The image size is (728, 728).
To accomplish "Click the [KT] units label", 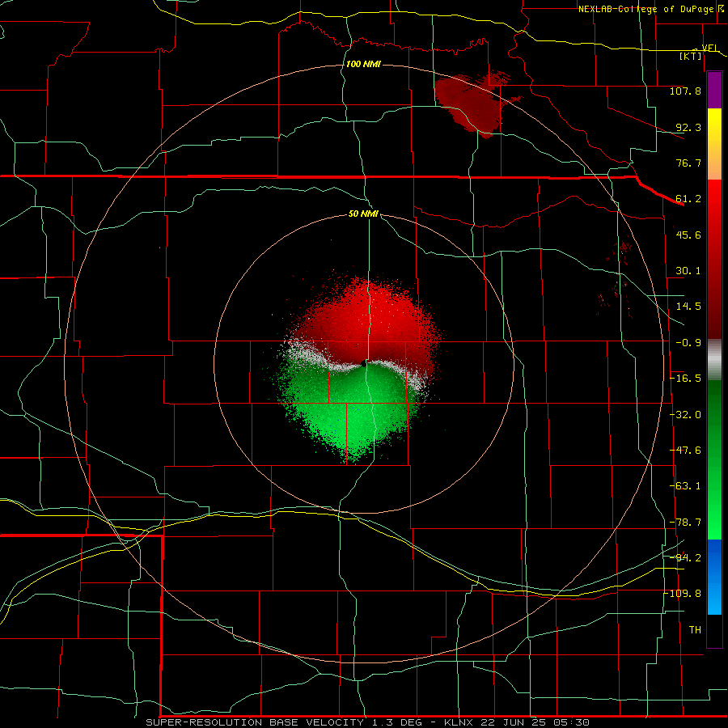I will pos(691,56).
